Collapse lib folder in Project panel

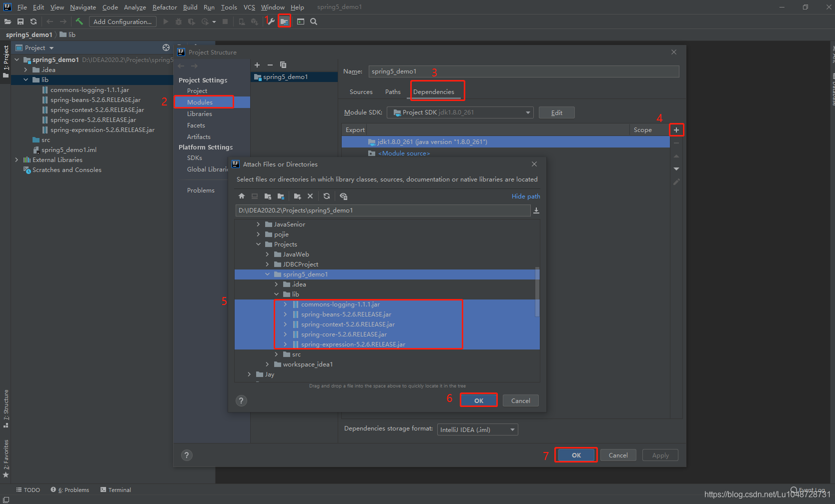coord(26,80)
